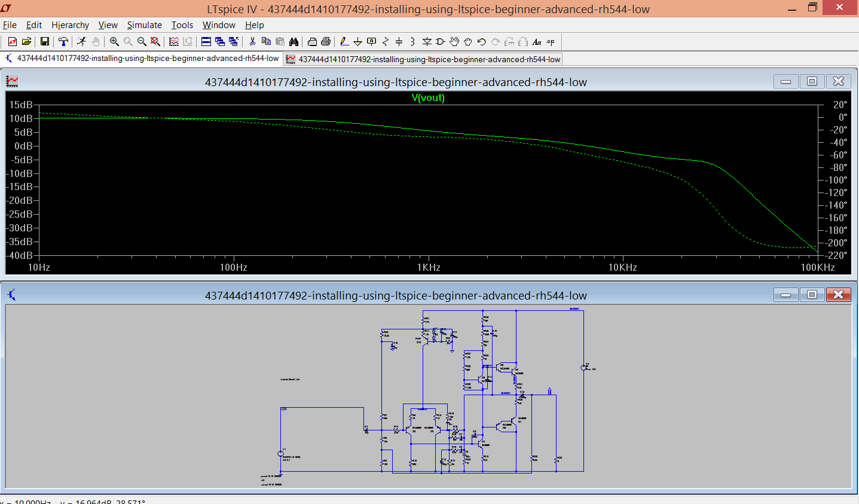The image size is (859, 504).
Task: Autorange the plot axes from the toolbar
Action: (x=174, y=41)
